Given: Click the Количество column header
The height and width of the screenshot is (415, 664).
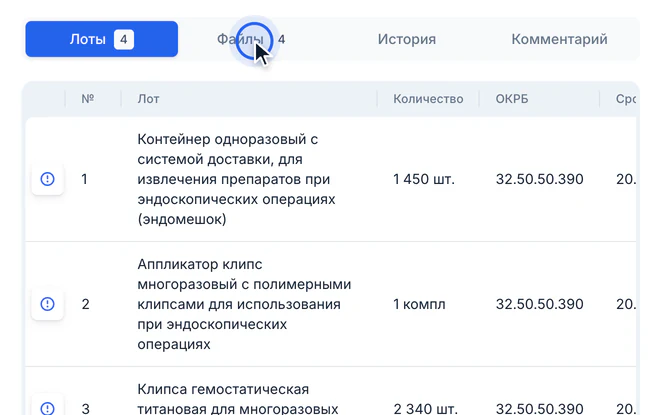Looking at the screenshot, I should coord(428,99).
